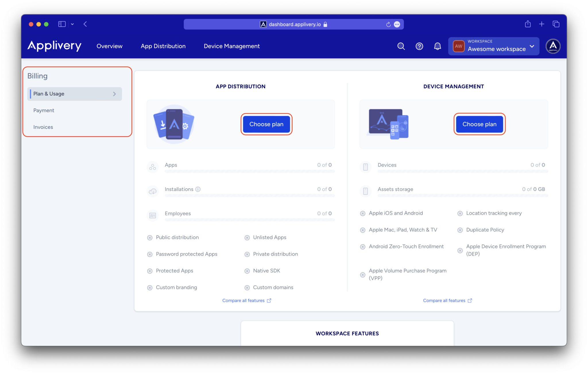Open Compare all features under Device Management
588x374 pixels.
click(x=444, y=300)
